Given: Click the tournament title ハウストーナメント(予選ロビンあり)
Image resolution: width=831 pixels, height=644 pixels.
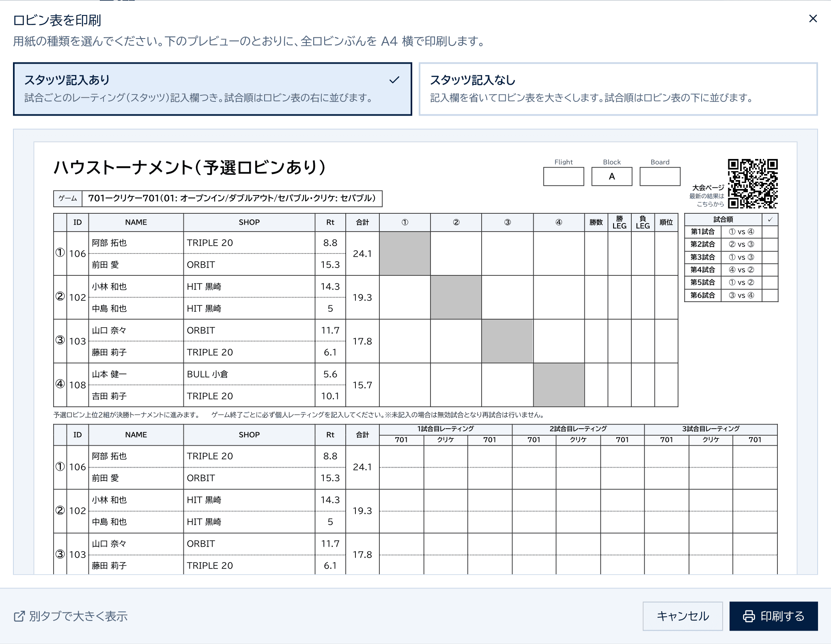Looking at the screenshot, I should [x=190, y=167].
